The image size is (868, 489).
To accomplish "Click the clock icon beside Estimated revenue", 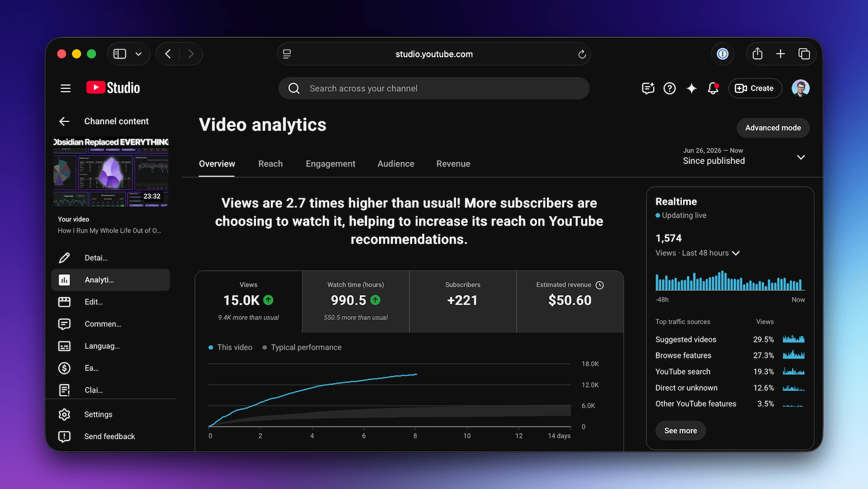I will coord(599,285).
